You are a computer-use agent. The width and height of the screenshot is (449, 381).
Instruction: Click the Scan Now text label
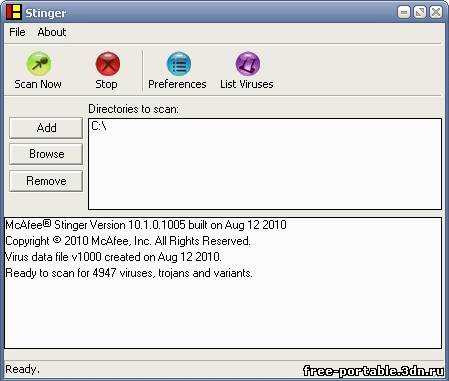(x=38, y=84)
